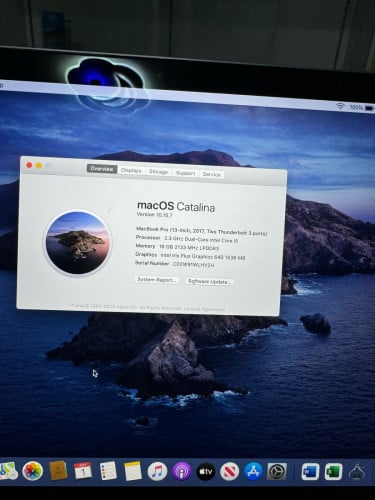Open the Reminders app in dock
The width and height of the screenshot is (375, 500).
(x=108, y=471)
